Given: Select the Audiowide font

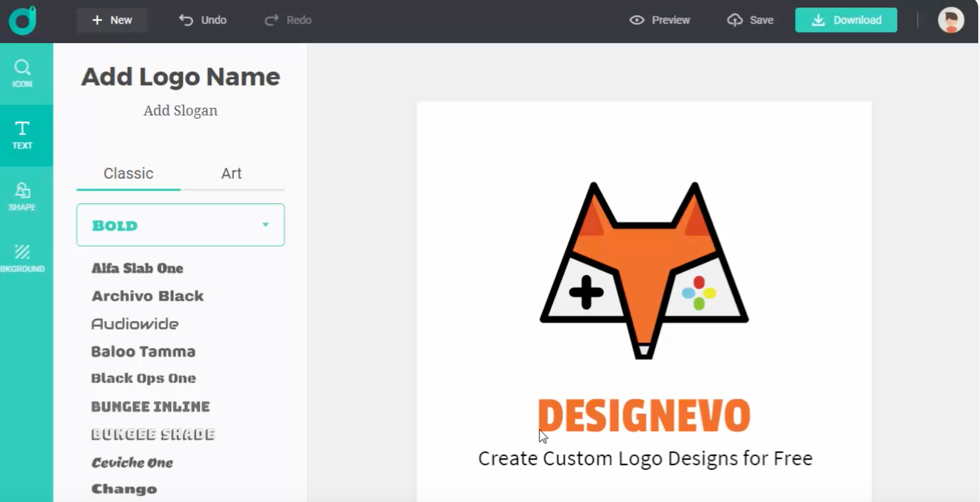Looking at the screenshot, I should click(x=134, y=323).
